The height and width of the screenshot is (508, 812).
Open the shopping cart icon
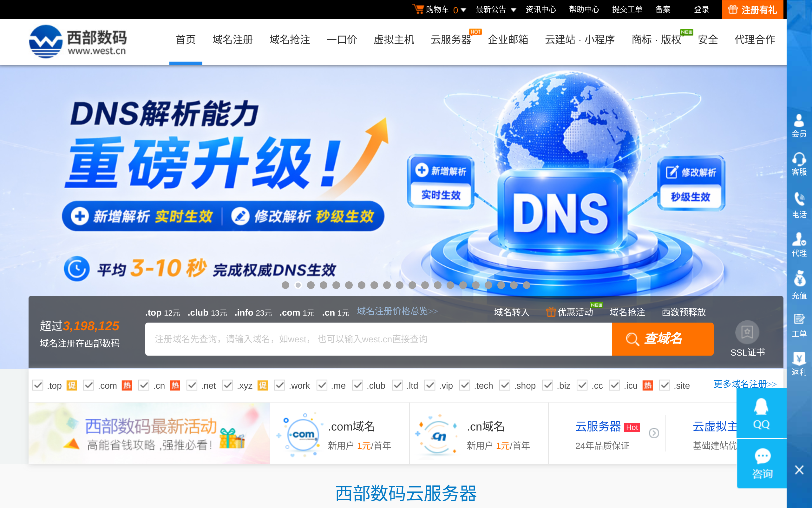418,9
